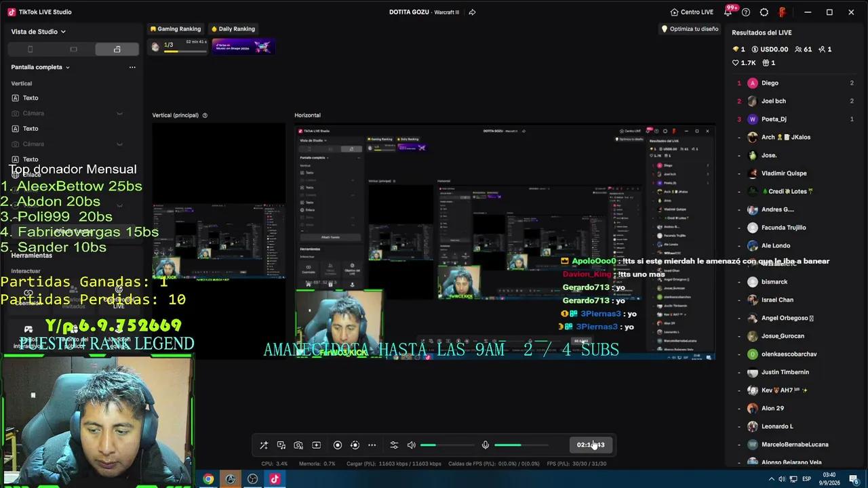The height and width of the screenshot is (488, 868).
Task: Open Centro LIVE
Action: 692,12
